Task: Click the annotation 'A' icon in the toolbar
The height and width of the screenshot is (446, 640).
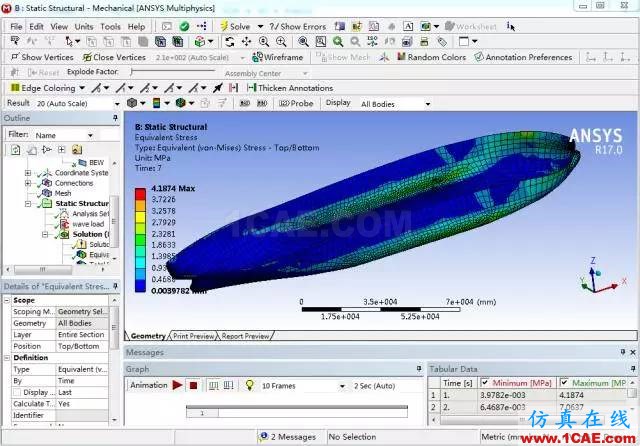Action: (408, 27)
